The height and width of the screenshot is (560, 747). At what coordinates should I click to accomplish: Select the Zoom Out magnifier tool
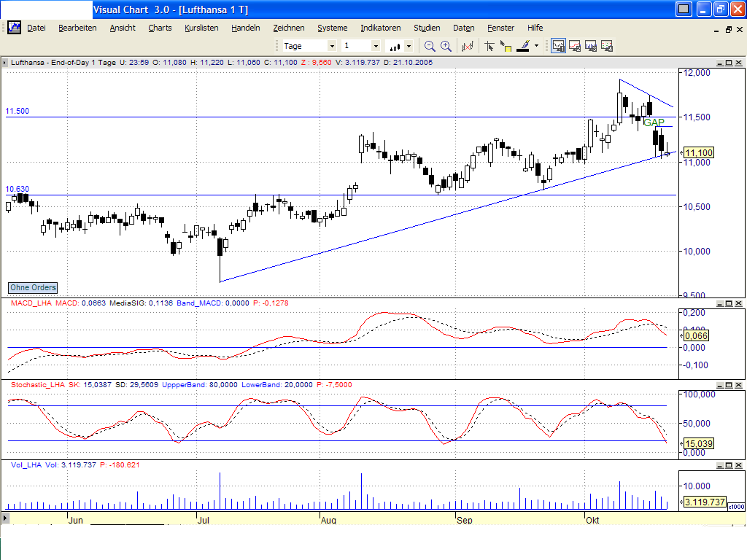430,45
